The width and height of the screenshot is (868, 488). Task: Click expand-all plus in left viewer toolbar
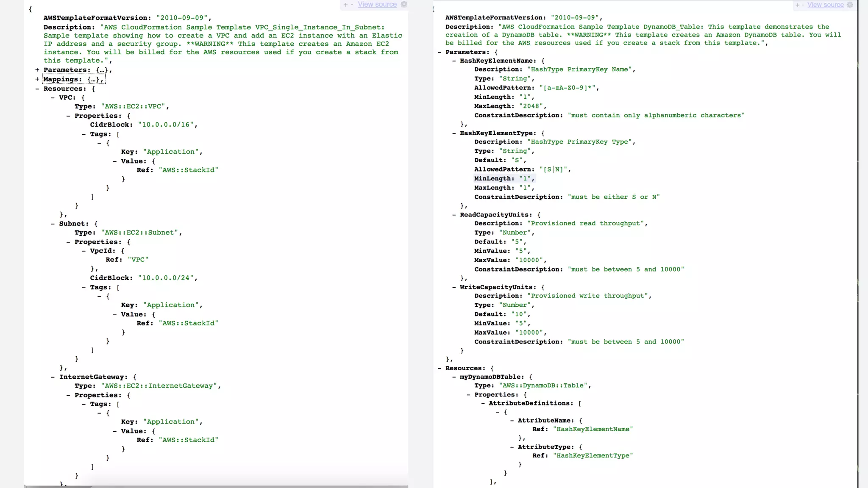coord(345,5)
